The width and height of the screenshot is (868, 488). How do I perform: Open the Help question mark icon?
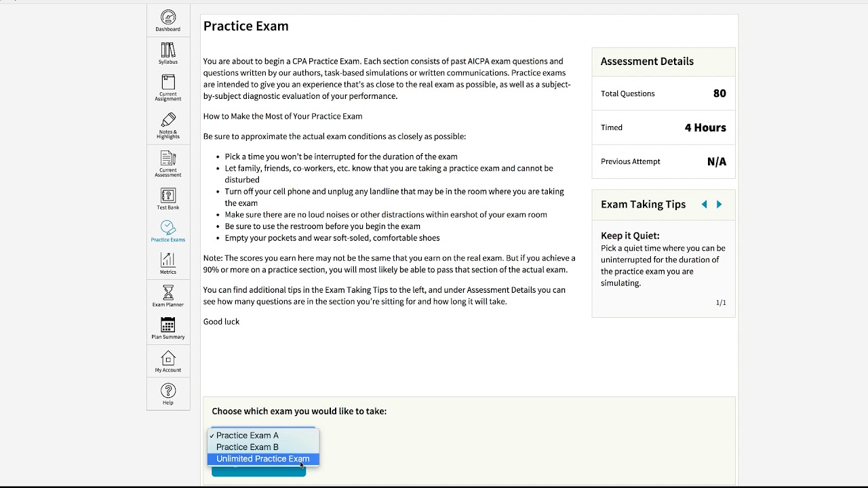(x=168, y=391)
